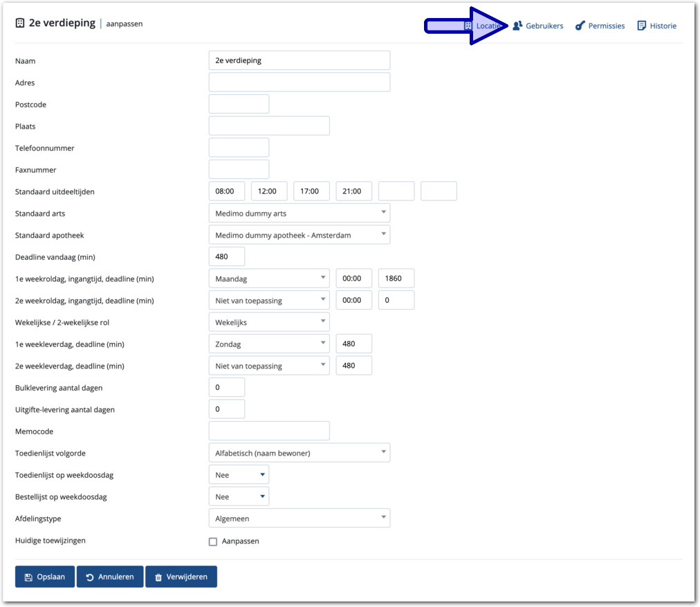Click the Permissies key icon
This screenshot has width=700, height=607.
(x=580, y=26)
